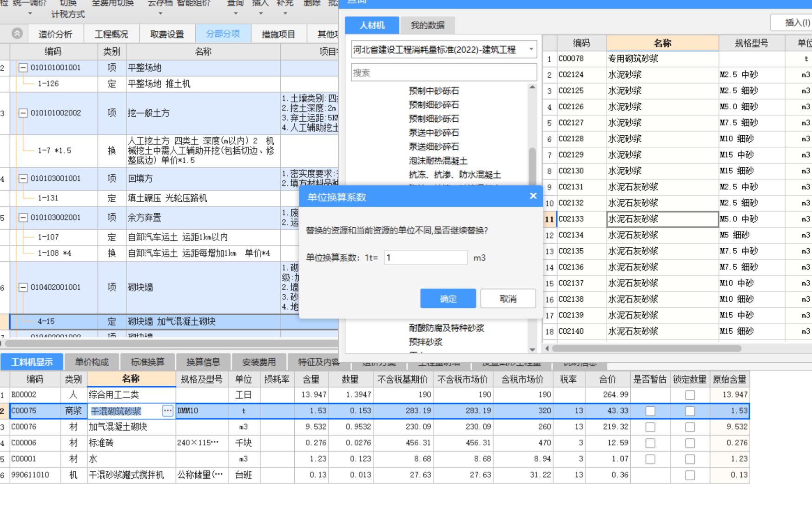Click market price cell 283.19 of 干混砌筑砂浆

[462, 411]
